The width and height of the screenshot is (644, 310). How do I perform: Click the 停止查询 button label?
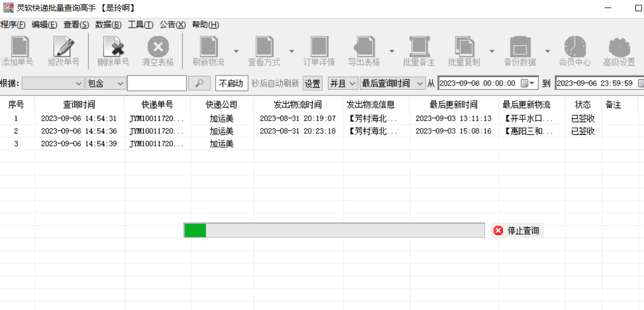click(523, 230)
